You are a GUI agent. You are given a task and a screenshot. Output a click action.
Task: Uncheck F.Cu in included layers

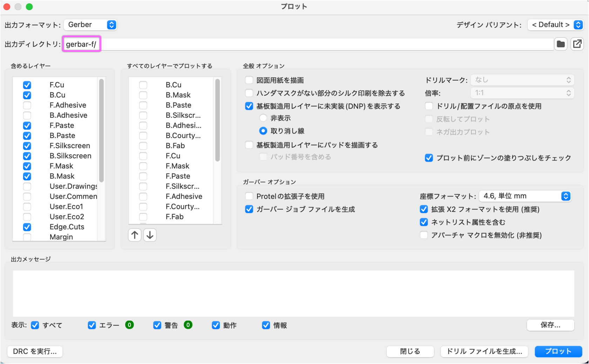point(27,85)
